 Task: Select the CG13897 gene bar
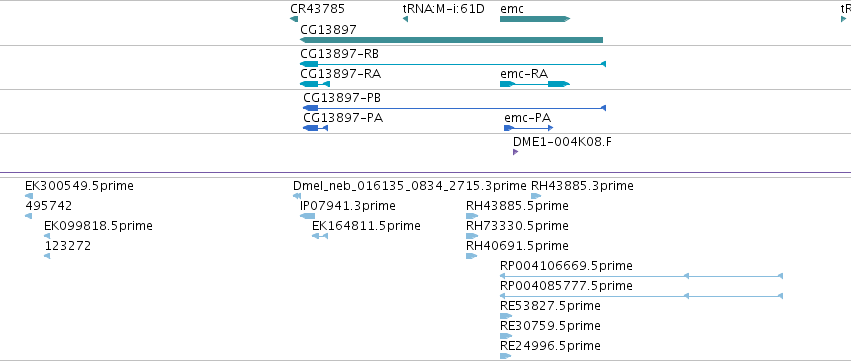point(452,40)
